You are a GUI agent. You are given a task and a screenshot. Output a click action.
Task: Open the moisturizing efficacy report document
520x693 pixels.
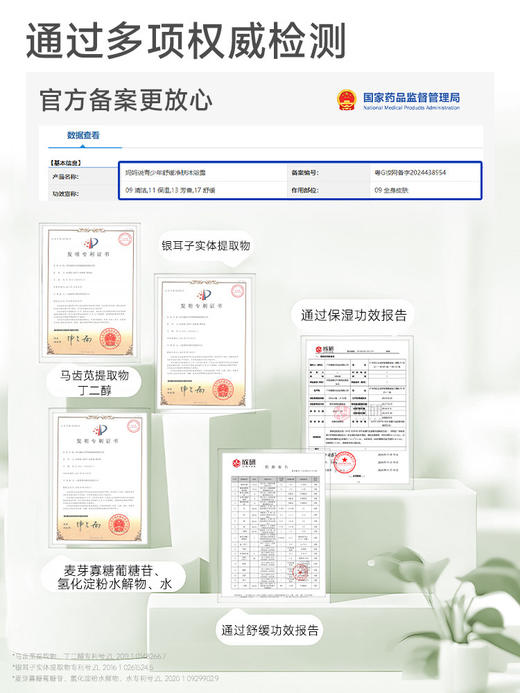click(357, 411)
